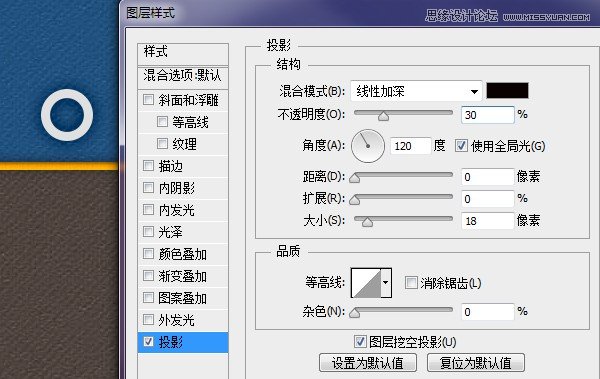600x379 pixels.
Task: Enable the 渐变叠加 checkbox
Action: coord(148,276)
